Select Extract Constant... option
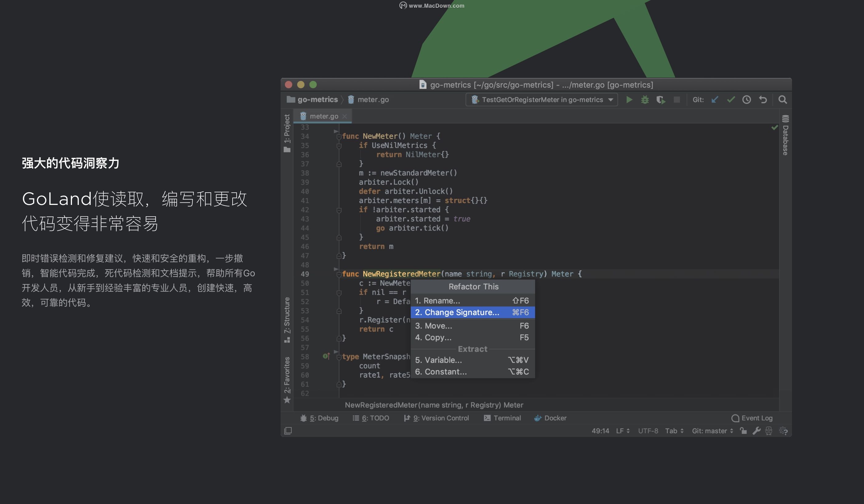The height and width of the screenshot is (504, 864). pyautogui.click(x=473, y=372)
